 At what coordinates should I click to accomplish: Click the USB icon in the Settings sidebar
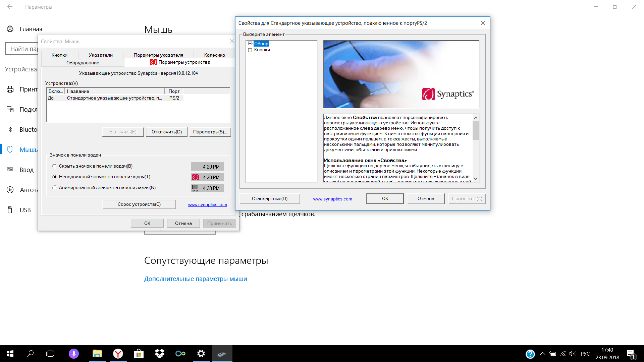(10, 210)
